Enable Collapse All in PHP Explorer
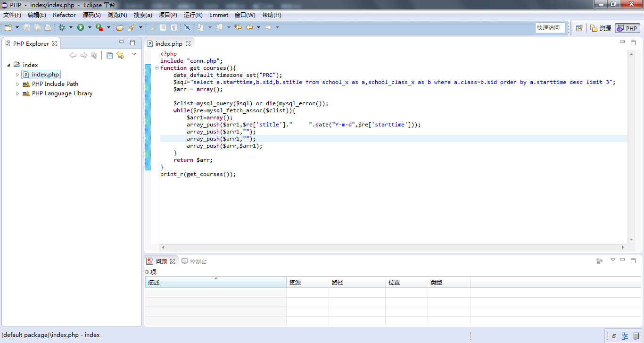Viewport: 644px width, 343px height. coord(109,55)
